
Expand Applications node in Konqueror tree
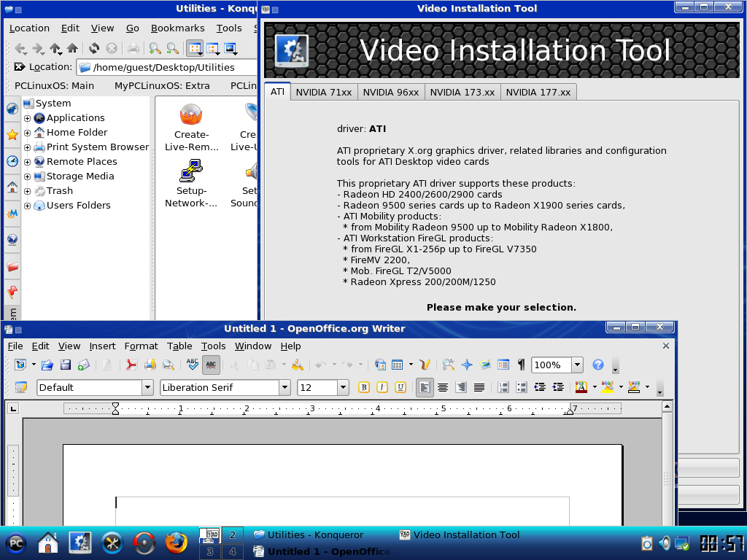click(27, 118)
